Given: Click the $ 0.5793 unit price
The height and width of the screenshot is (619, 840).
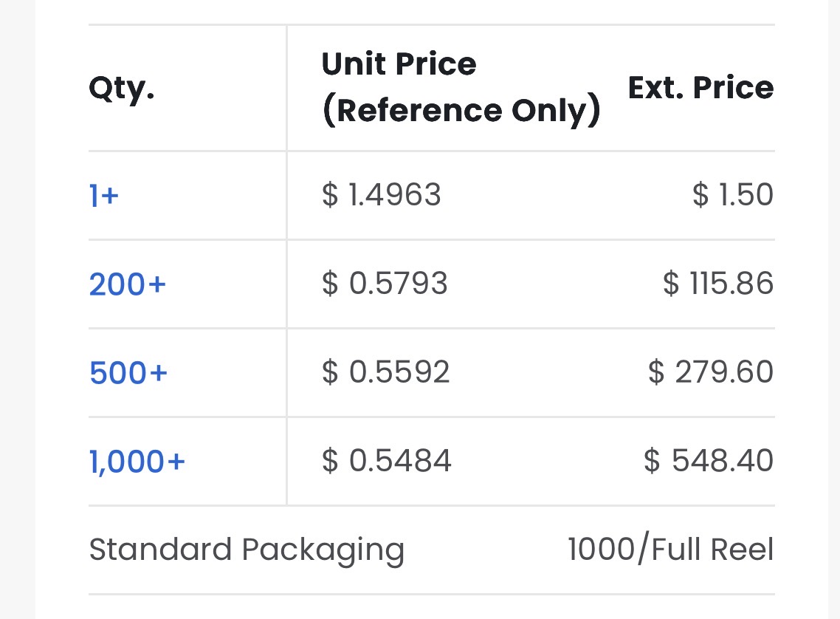Looking at the screenshot, I should click(x=384, y=283).
